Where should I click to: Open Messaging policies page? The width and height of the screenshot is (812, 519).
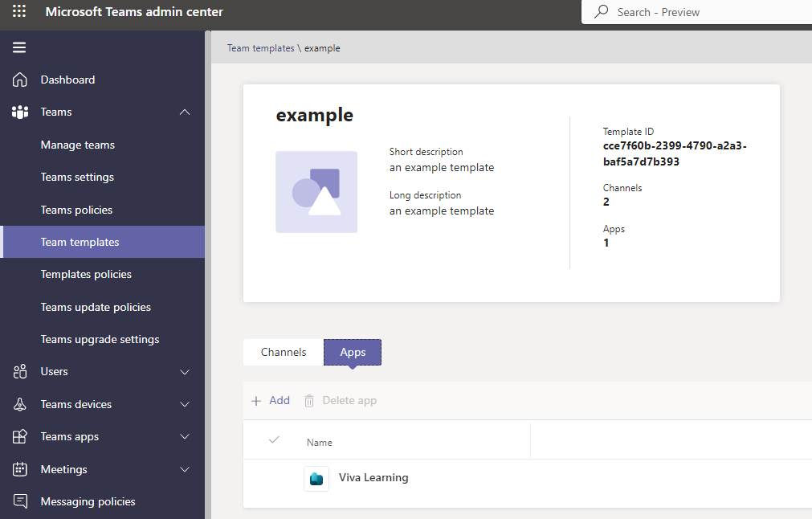(x=88, y=501)
